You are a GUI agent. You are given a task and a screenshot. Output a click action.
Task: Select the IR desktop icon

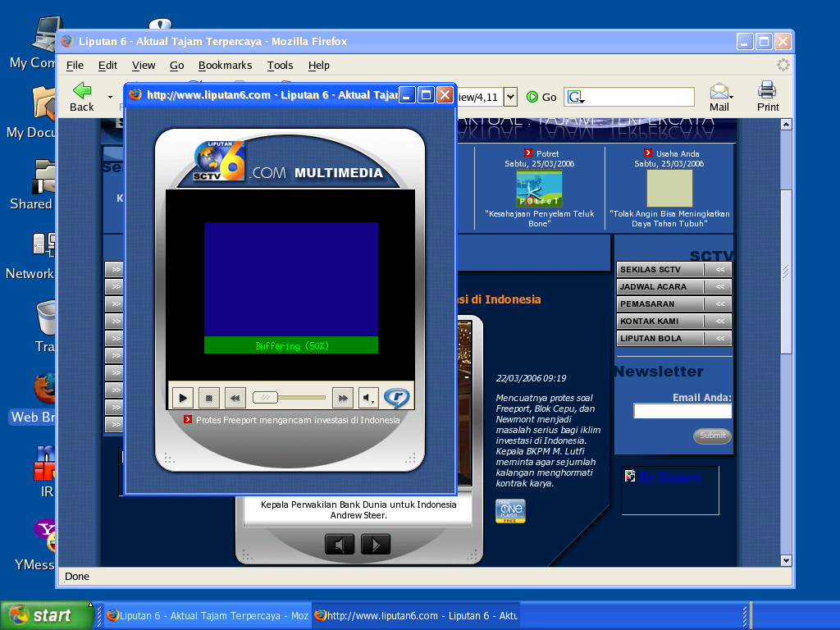[44, 472]
